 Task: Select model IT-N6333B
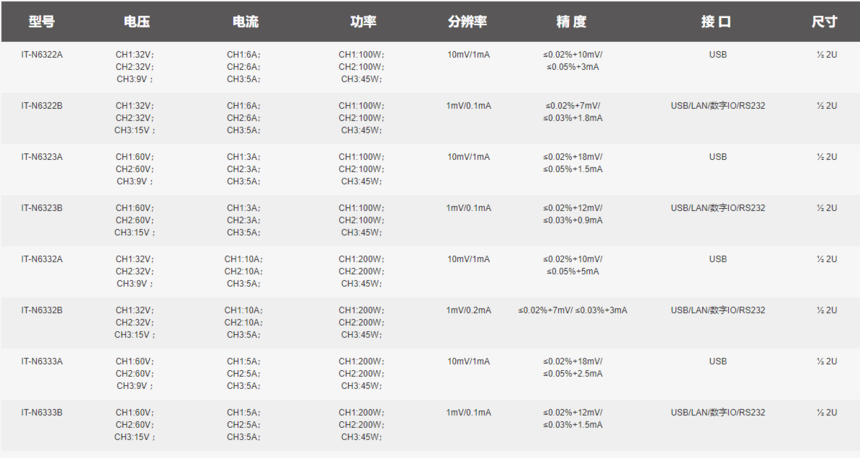pyautogui.click(x=42, y=412)
